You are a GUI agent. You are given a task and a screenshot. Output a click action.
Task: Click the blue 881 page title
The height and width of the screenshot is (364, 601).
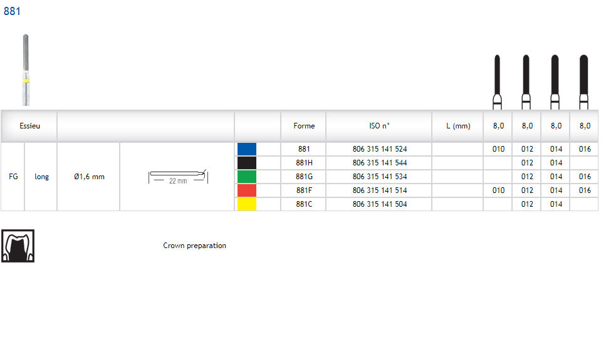[12, 11]
